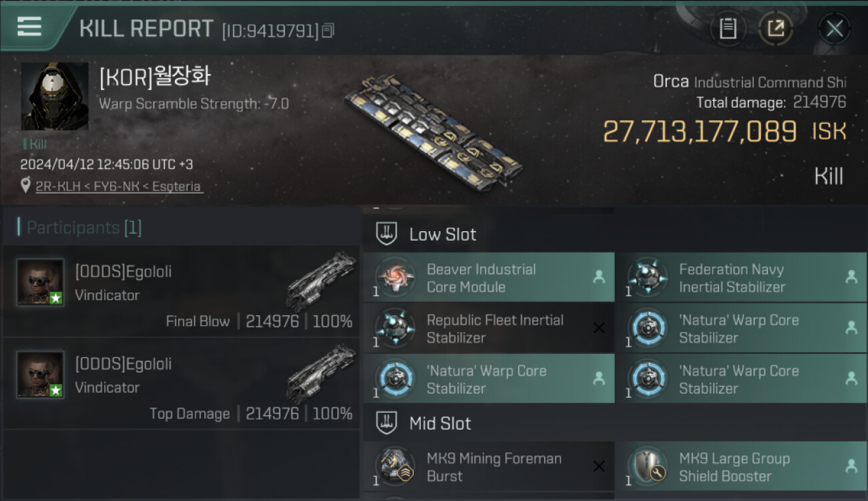Image resolution: width=868 pixels, height=501 pixels.
Task: Copy the kill report ID
Action: 328,31
